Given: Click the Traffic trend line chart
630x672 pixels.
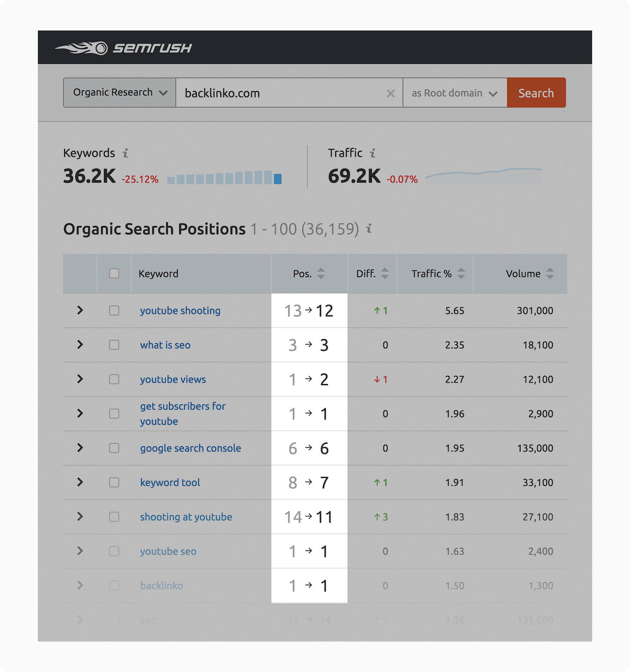Looking at the screenshot, I should click(x=484, y=176).
